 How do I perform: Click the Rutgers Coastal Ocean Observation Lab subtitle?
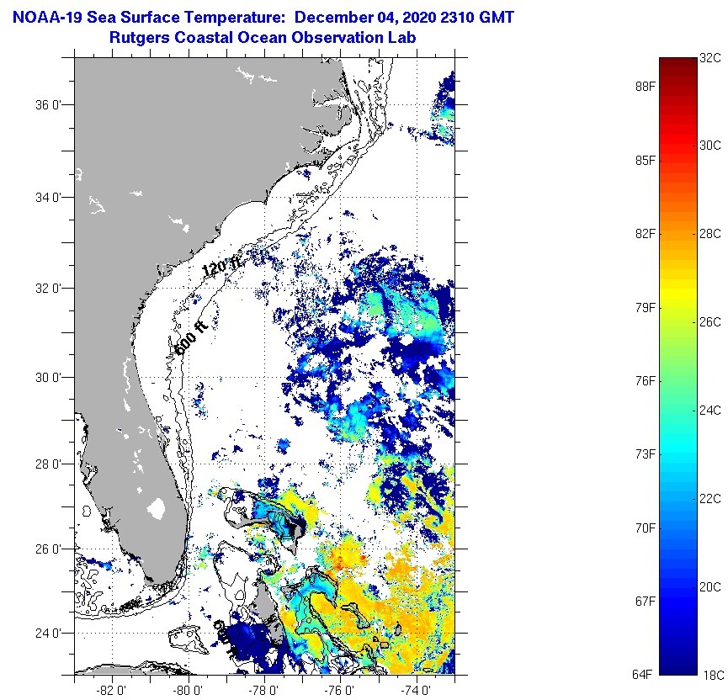point(263,37)
